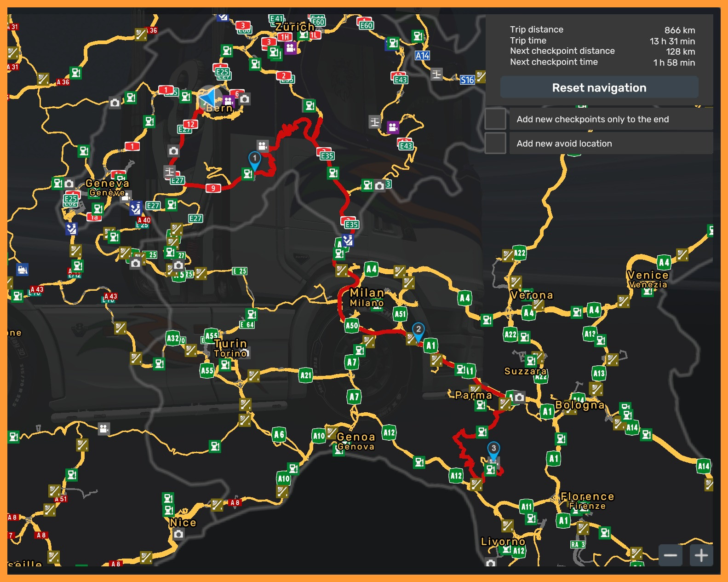Select checkpoint marker 1 south of Bern
Image resolution: width=728 pixels, height=582 pixels.
(254, 159)
